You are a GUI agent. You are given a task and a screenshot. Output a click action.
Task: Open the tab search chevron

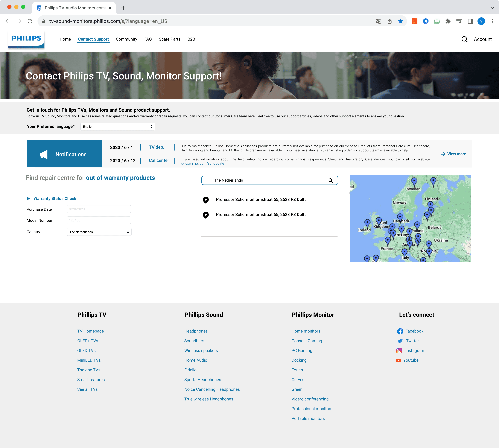(492, 8)
